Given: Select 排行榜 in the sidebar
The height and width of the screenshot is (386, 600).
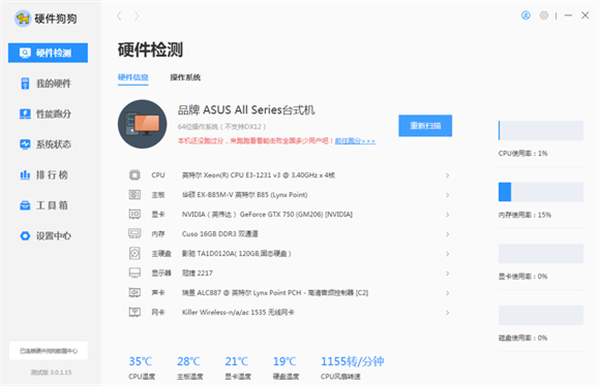Looking at the screenshot, I should tap(44, 175).
